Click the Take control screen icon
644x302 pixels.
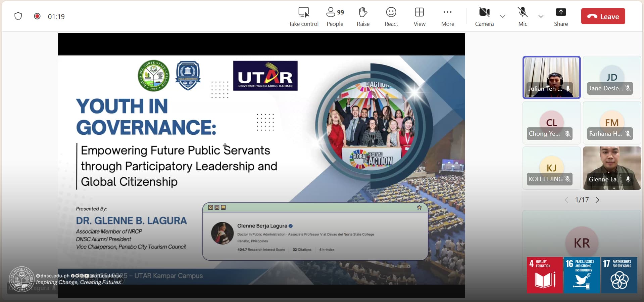click(x=303, y=13)
